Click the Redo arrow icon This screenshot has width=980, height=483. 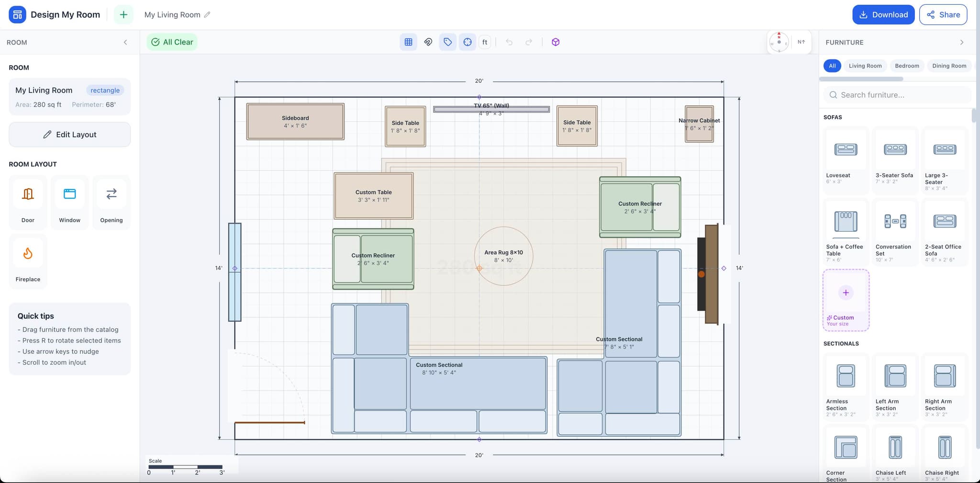click(529, 42)
